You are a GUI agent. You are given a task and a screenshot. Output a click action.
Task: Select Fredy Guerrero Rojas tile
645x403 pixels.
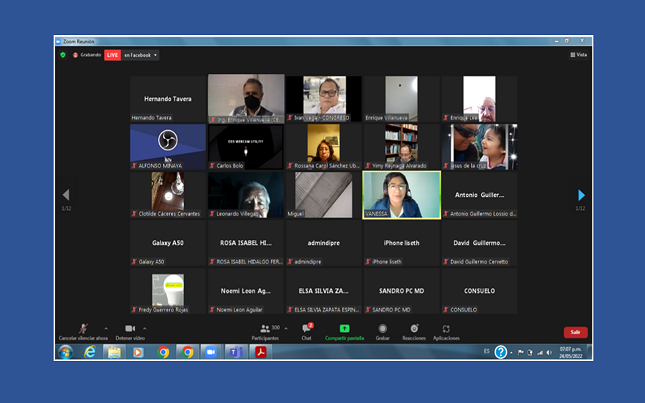point(168,291)
